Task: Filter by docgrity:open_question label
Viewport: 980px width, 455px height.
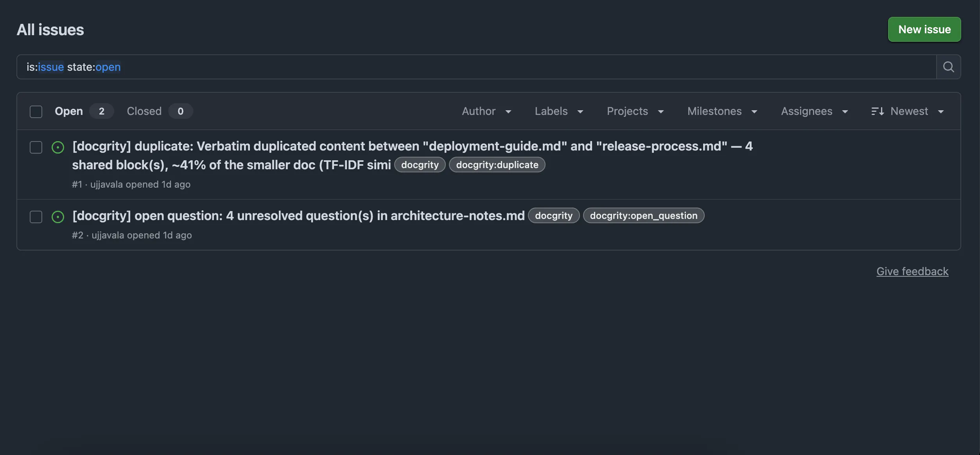Action: (x=644, y=216)
